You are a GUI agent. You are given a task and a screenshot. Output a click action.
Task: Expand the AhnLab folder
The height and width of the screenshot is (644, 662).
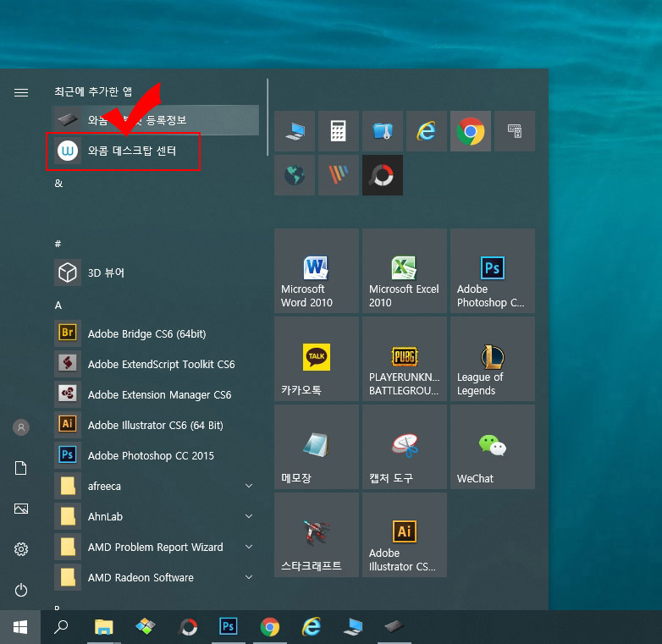pyautogui.click(x=157, y=516)
